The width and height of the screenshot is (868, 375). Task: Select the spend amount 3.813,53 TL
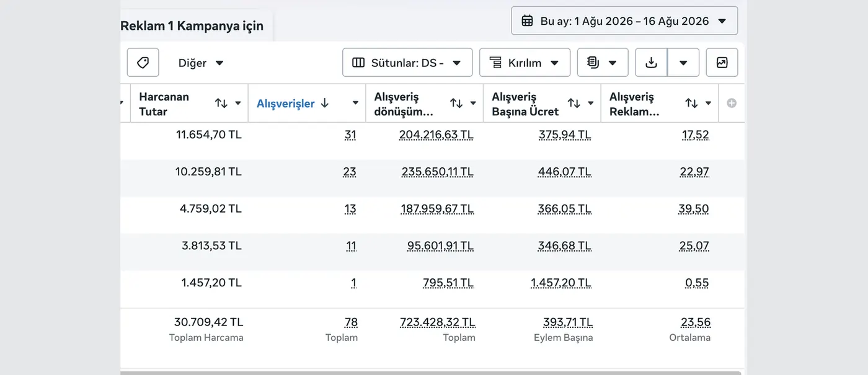point(211,246)
